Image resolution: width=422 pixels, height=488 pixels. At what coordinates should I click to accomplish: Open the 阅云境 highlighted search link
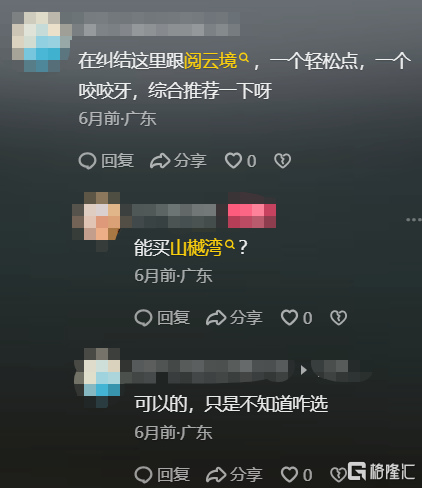[211, 61]
